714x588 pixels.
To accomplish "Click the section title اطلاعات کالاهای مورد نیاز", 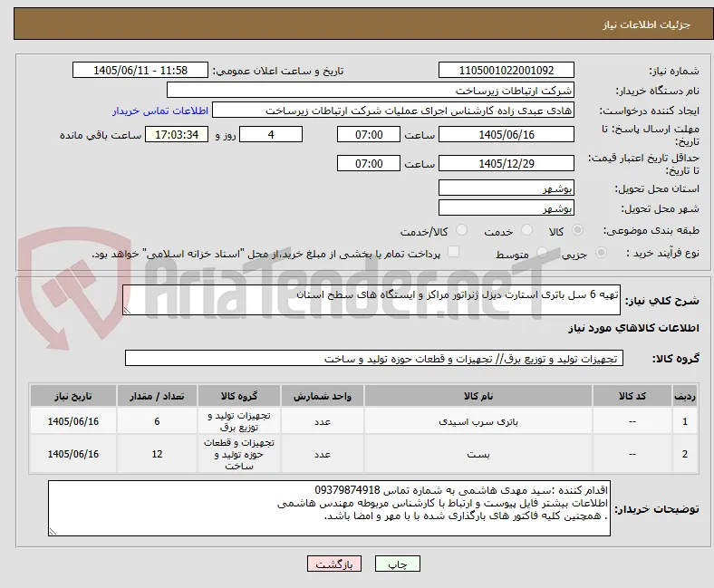I will [633, 328].
